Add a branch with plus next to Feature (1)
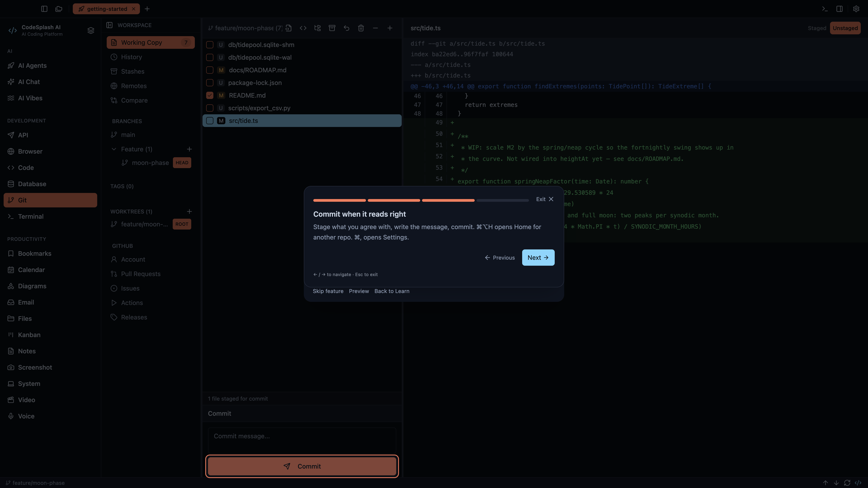 point(189,149)
